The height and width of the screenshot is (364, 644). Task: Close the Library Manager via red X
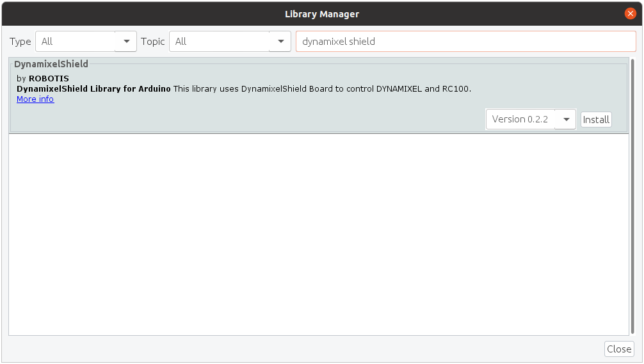click(631, 13)
